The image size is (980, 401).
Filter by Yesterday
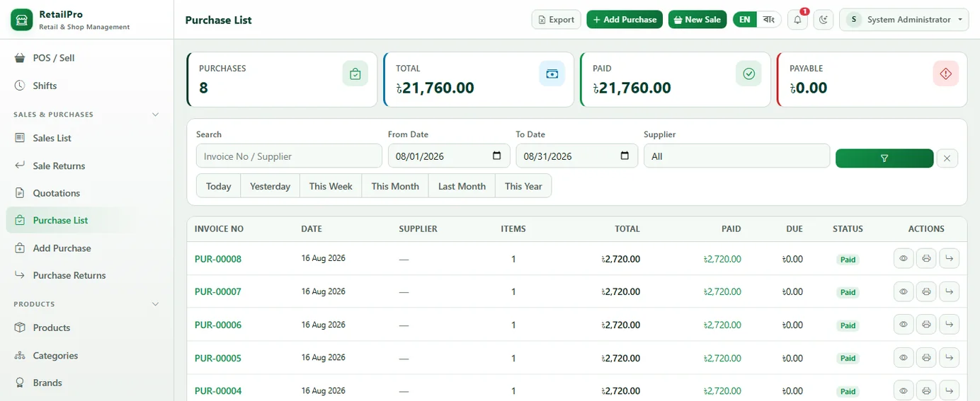point(270,186)
